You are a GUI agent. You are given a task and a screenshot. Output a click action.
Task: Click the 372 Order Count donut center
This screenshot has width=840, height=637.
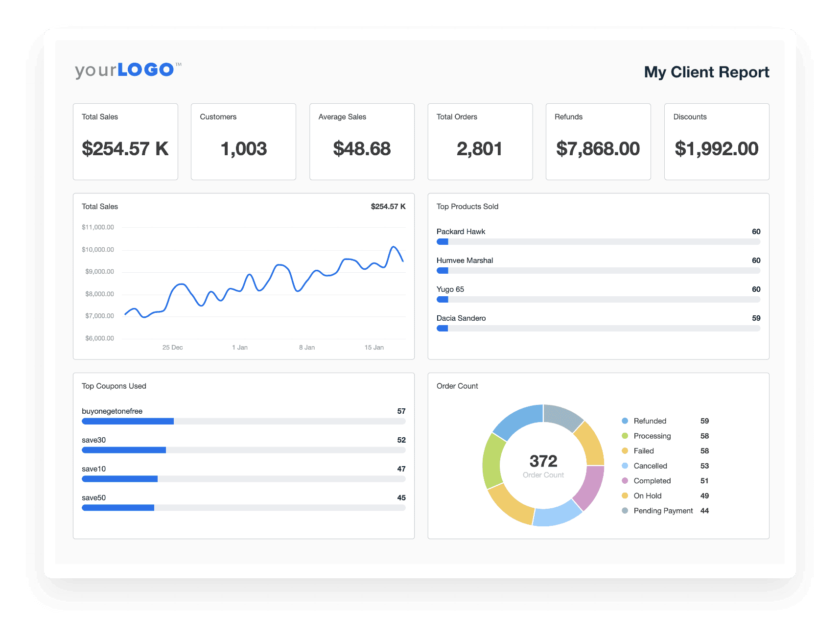[543, 465]
